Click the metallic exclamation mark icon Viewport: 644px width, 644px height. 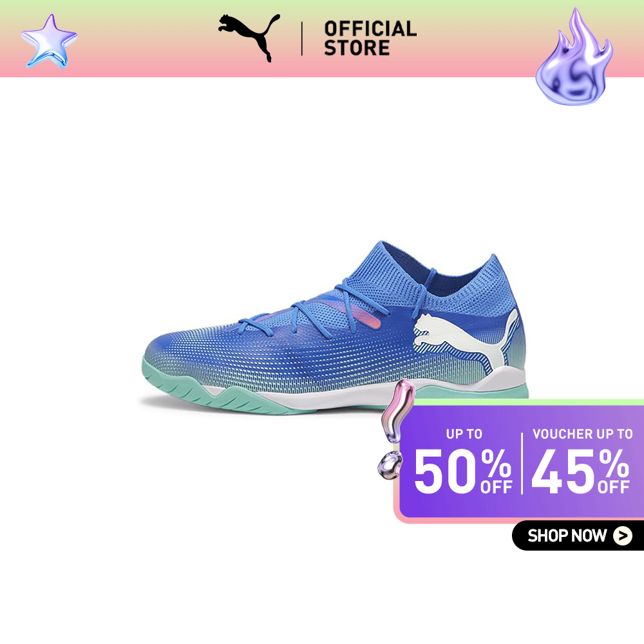(396, 429)
